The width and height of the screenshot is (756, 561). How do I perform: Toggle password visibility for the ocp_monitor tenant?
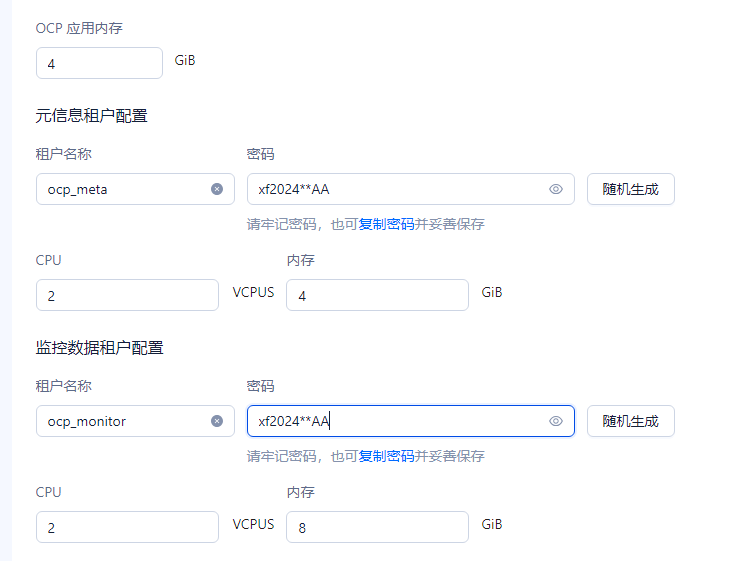pyautogui.click(x=556, y=421)
